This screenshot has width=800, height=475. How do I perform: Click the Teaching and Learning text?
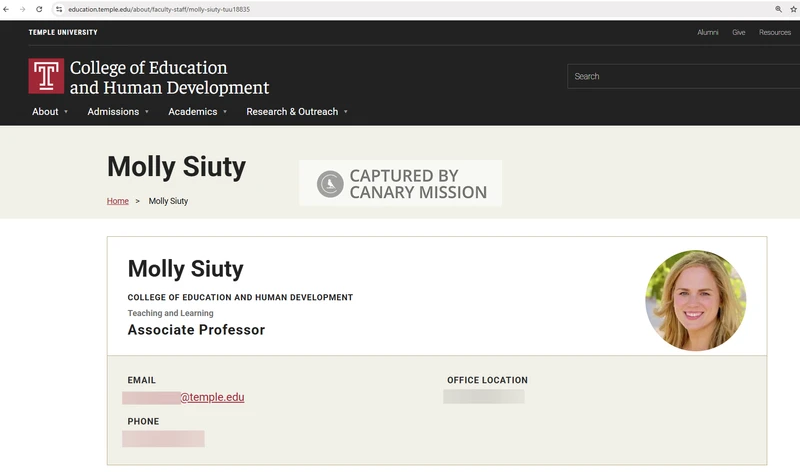tap(170, 313)
